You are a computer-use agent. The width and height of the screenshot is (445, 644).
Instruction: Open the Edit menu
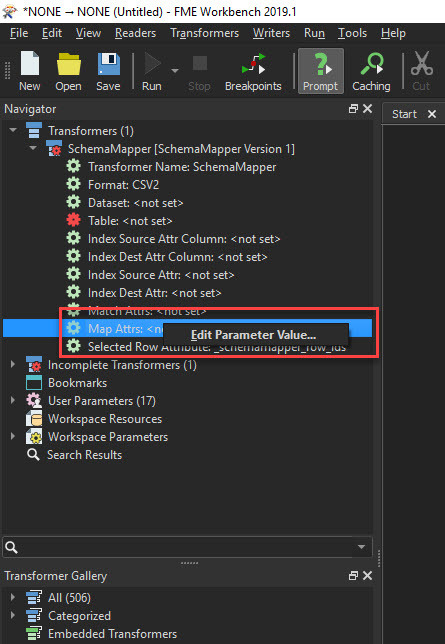[x=52, y=33]
